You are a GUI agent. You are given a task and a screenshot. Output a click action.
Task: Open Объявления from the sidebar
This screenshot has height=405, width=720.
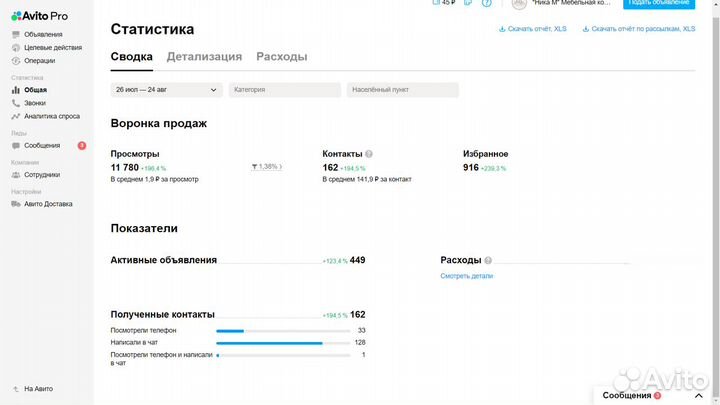point(43,34)
